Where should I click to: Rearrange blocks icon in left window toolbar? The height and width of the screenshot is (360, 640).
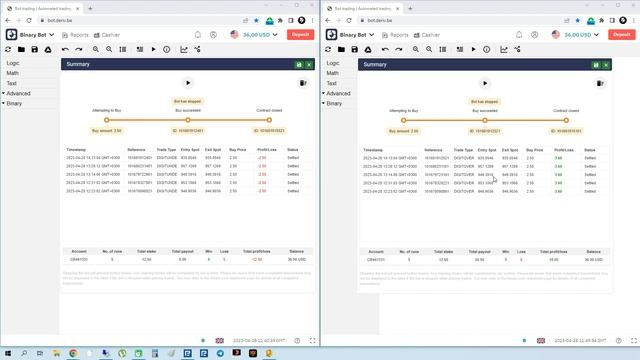pos(122,49)
